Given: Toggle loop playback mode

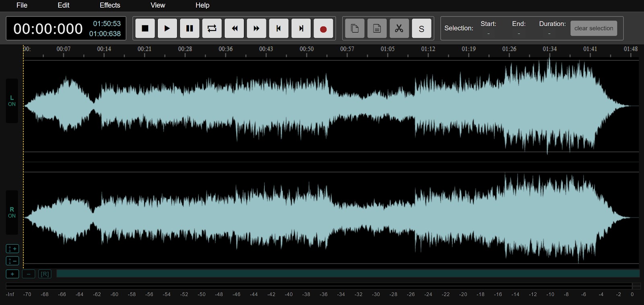Looking at the screenshot, I should click(212, 29).
